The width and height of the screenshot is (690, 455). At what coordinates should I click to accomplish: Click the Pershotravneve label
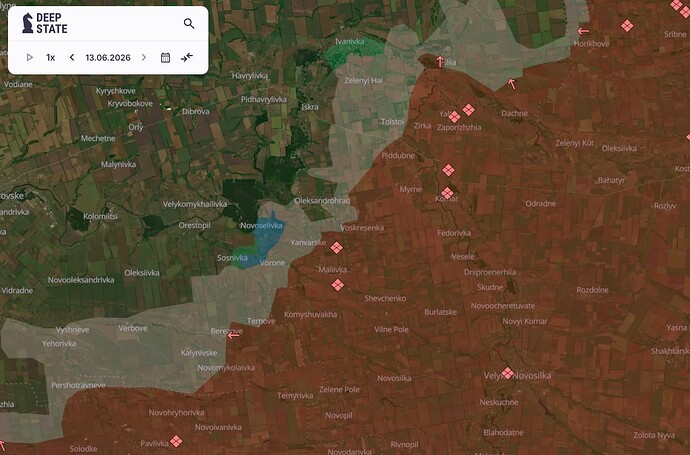(x=78, y=385)
